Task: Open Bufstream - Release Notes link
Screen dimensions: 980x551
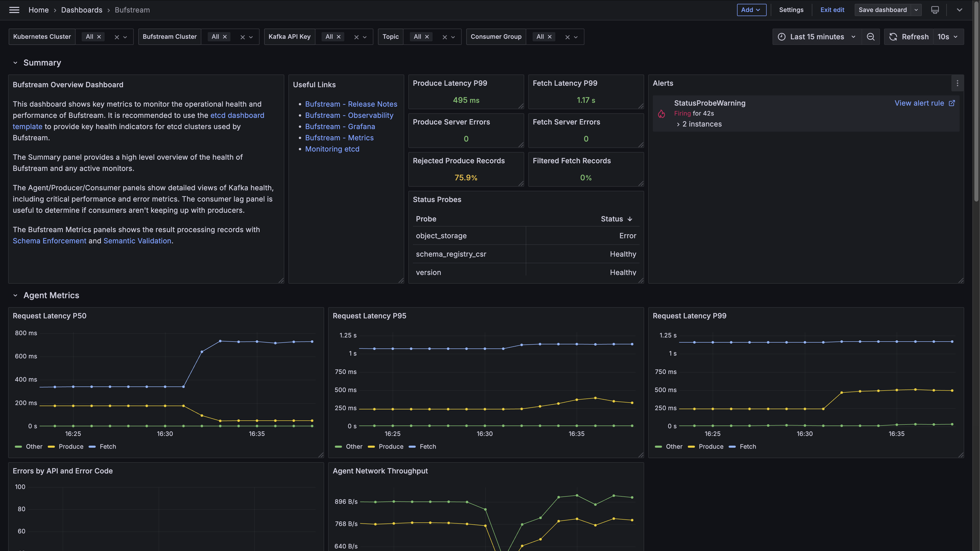Action: [x=351, y=104]
